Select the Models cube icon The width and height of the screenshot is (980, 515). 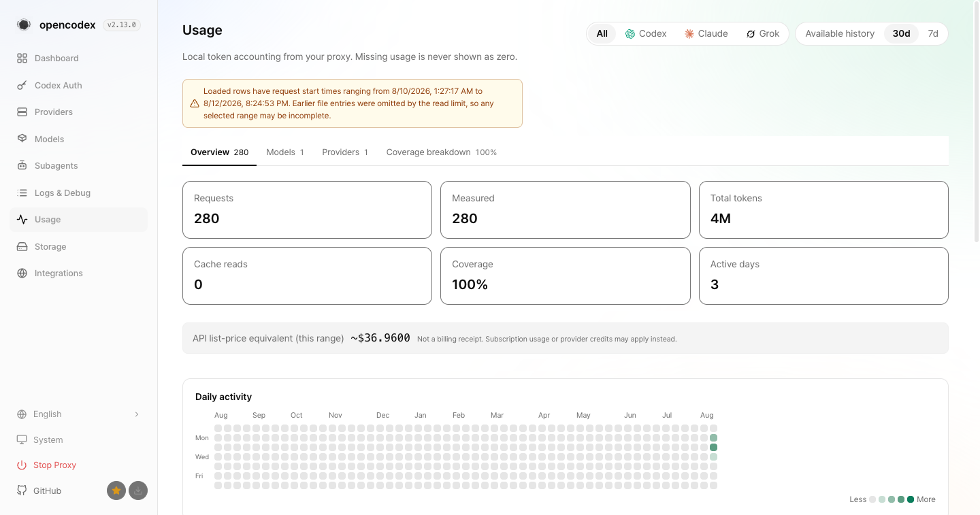pos(22,139)
